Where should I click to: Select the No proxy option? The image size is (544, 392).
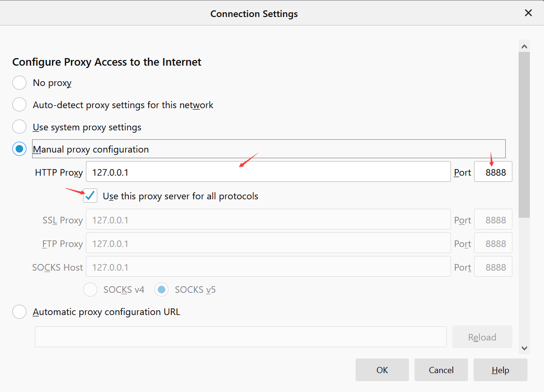(19, 83)
